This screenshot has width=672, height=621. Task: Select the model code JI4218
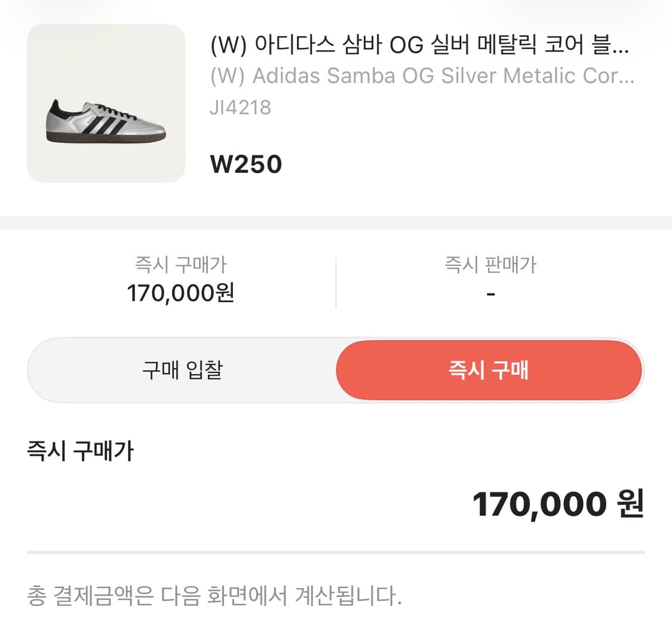(x=241, y=106)
